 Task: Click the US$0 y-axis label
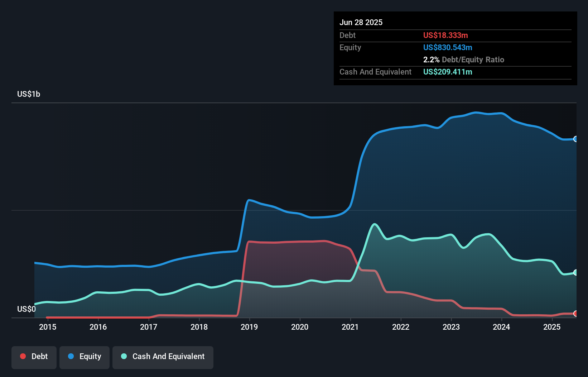tap(26, 309)
